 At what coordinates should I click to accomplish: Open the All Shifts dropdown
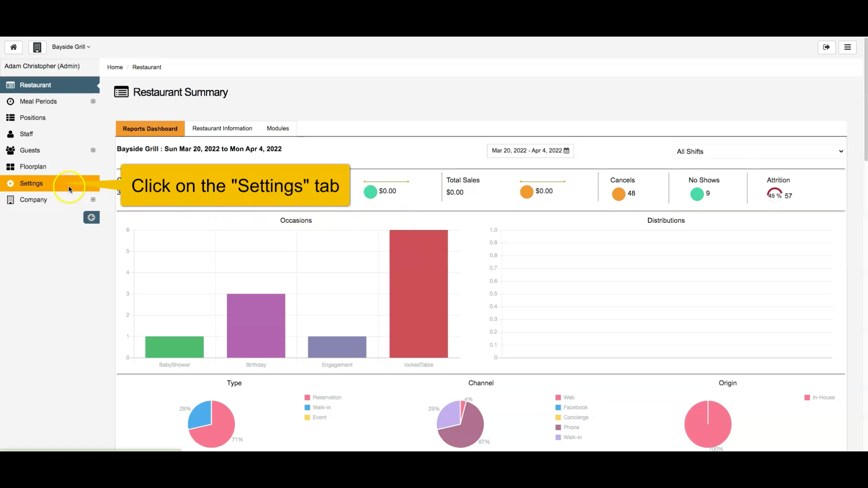click(759, 151)
